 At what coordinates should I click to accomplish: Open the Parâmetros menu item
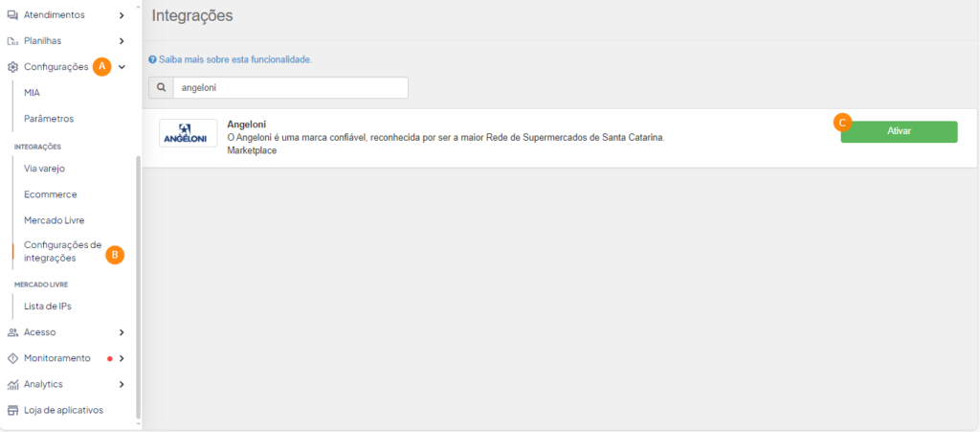click(49, 118)
